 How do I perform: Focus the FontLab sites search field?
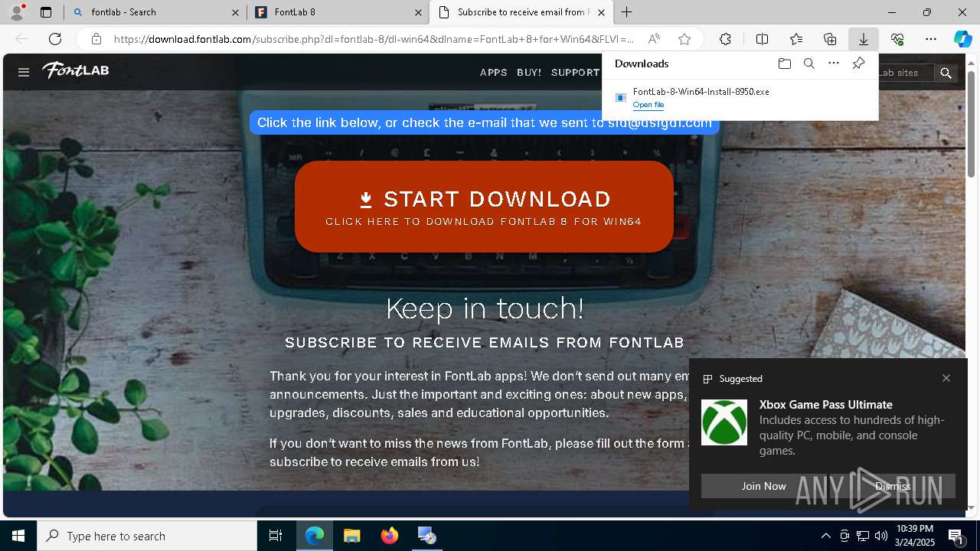[906, 73]
